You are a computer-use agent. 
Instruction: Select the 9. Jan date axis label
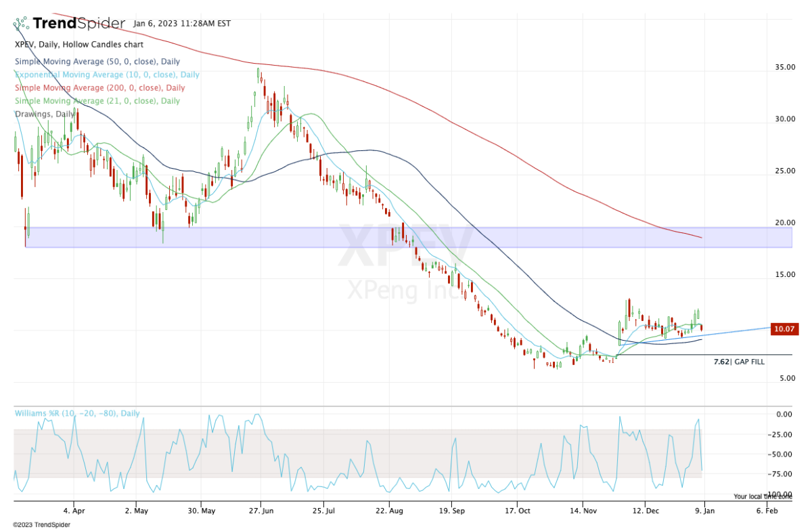[x=704, y=509]
